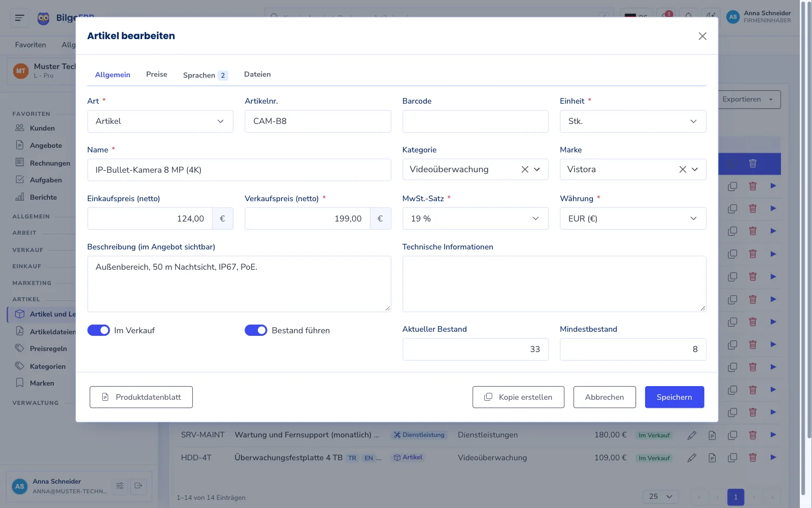Open the MwSt.-Satz dropdown
812x508 pixels.
click(x=475, y=218)
